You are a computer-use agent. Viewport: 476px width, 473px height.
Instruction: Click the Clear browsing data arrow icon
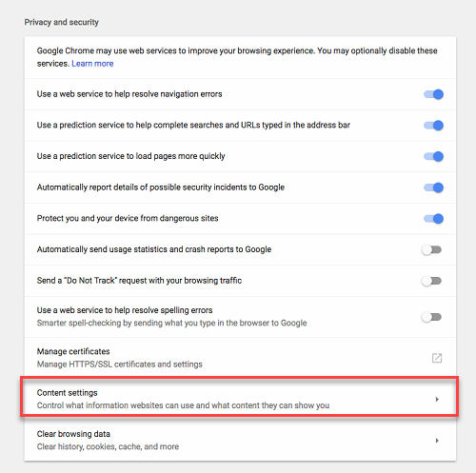coord(437,441)
